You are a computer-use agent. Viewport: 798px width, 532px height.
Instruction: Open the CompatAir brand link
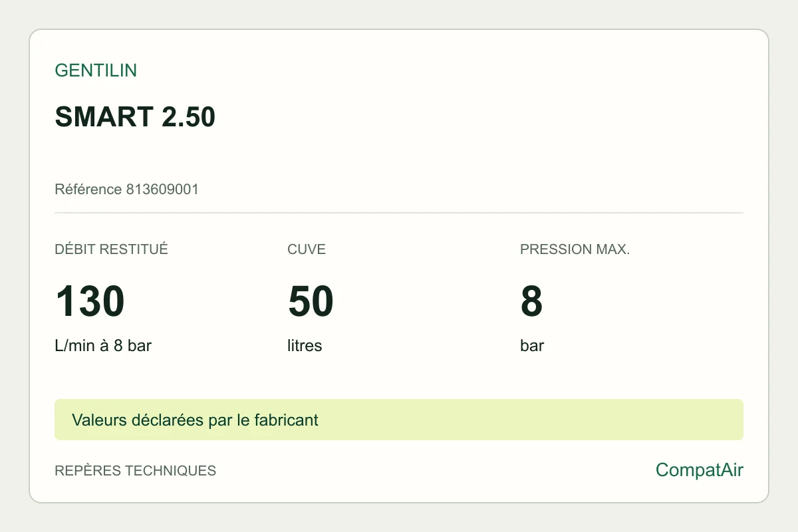[700, 470]
